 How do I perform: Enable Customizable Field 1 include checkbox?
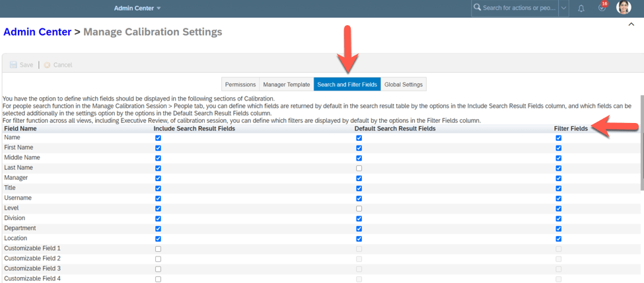point(158,249)
